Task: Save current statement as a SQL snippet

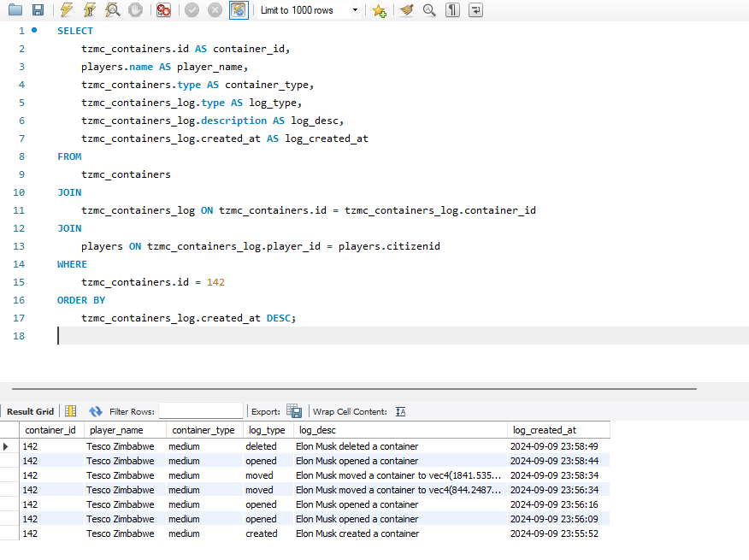Action: [380, 9]
